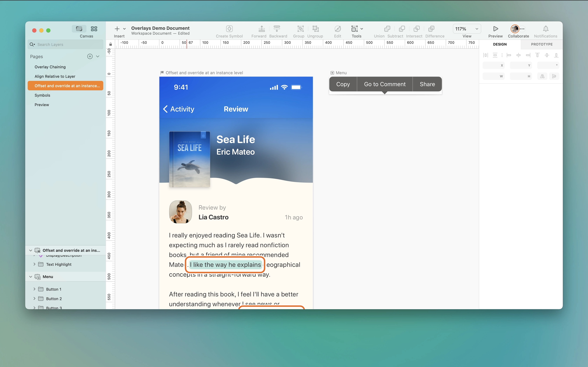Click the Tools icon
This screenshot has width=588, height=367.
click(354, 29)
